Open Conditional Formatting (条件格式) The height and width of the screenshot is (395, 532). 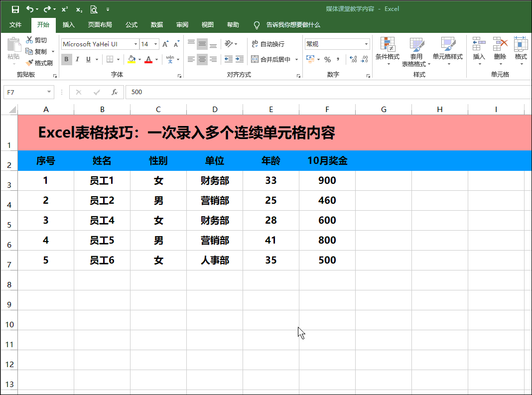[x=388, y=51]
